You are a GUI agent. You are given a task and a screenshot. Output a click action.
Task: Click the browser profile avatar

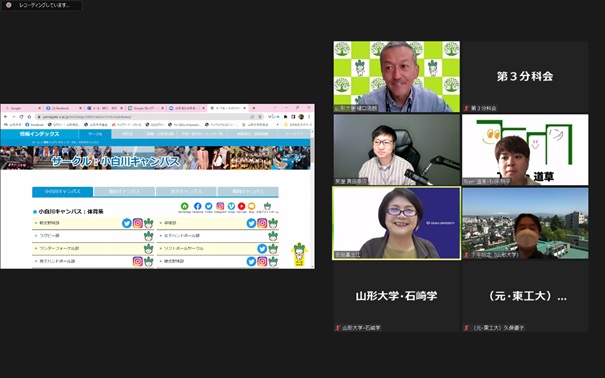[x=301, y=116]
